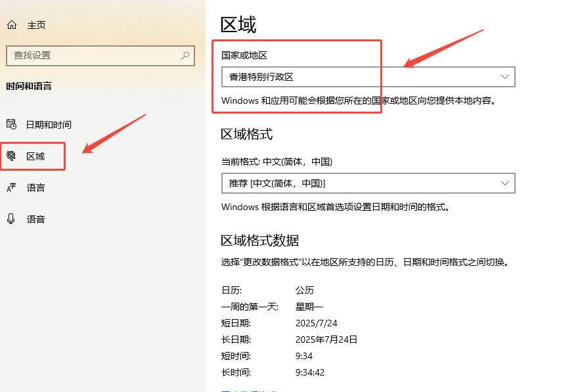Image resolution: width=578 pixels, height=392 pixels.
Task: Click the microphone icon beside 语音
Action: pos(11,219)
